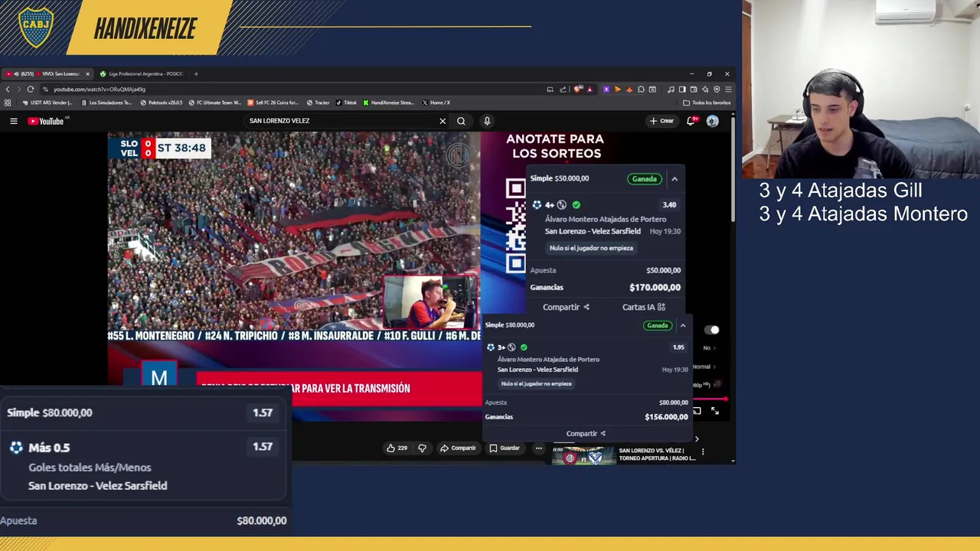The image size is (980, 551).
Task: Click Cartas IA on the bet card
Action: [x=643, y=307]
